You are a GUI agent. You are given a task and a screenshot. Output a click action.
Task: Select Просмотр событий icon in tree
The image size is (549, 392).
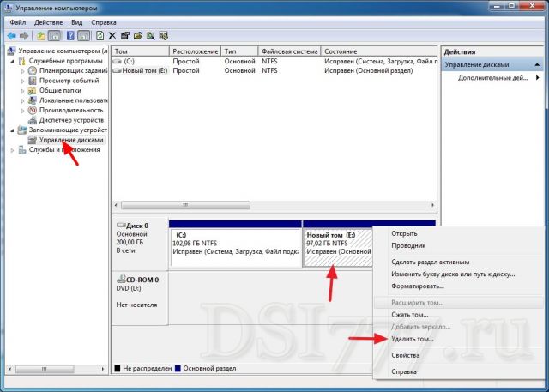click(33, 81)
